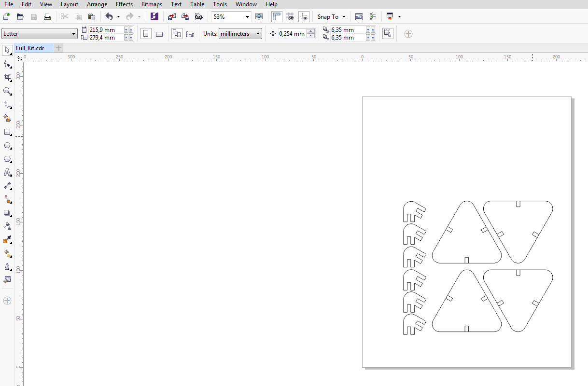Screen dimensions: 588x386
Task: Set page orientation to Portrait
Action: coord(146,34)
